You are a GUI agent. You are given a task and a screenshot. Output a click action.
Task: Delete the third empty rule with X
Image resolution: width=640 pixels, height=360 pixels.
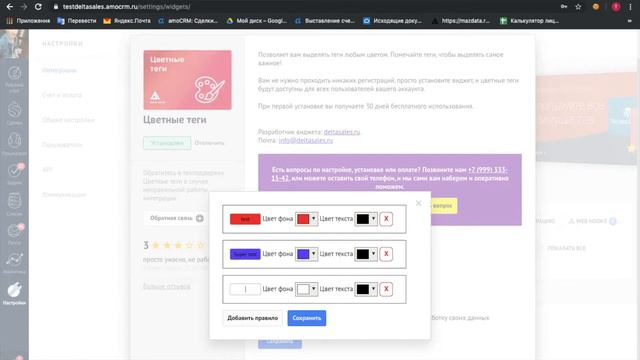click(x=386, y=289)
